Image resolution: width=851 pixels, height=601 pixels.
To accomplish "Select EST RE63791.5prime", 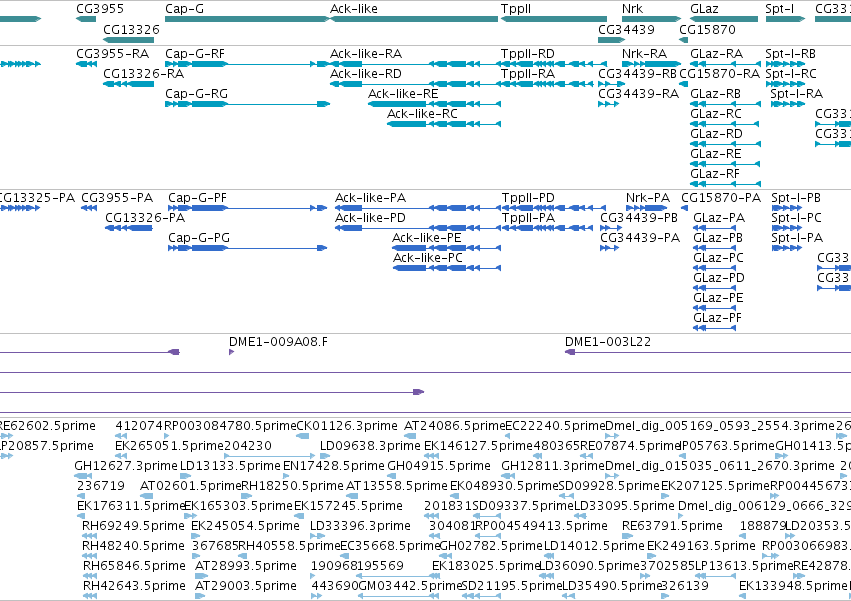I will click(x=628, y=536).
